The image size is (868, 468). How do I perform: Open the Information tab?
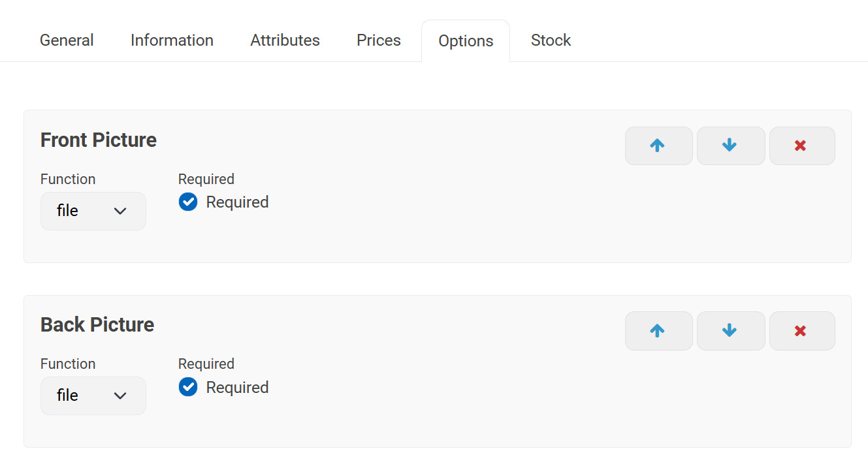(172, 40)
